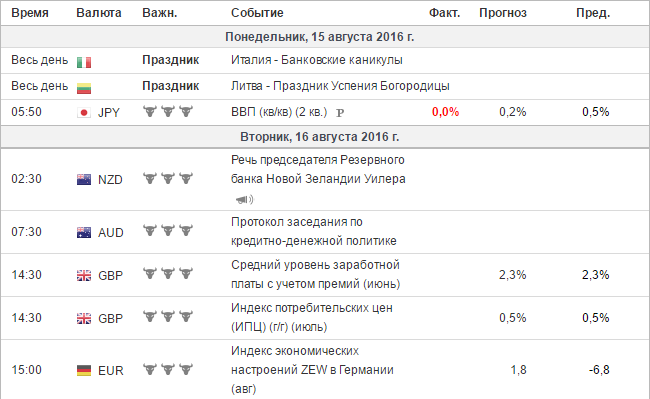Screen dimensions: 650x399
Task: Click the Italy flag icon
Action: pos(84,62)
